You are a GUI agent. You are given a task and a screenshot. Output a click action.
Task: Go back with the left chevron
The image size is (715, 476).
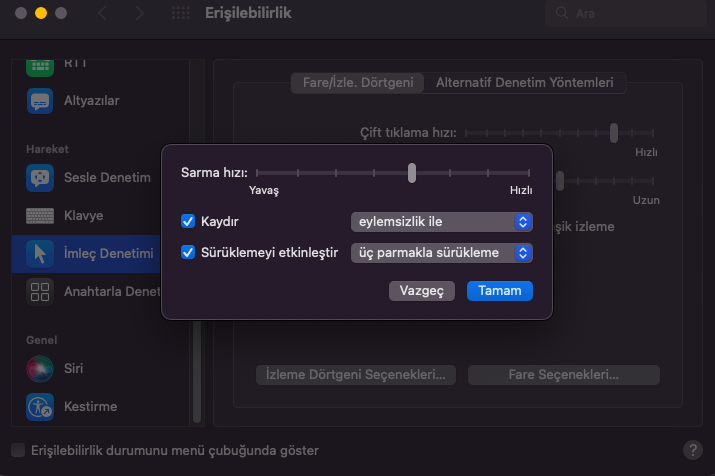pyautogui.click(x=103, y=13)
